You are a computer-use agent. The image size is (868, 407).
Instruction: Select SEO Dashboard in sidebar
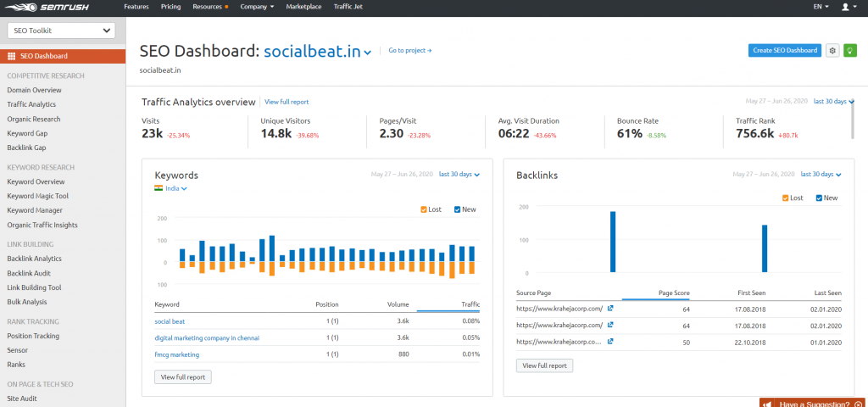63,56
